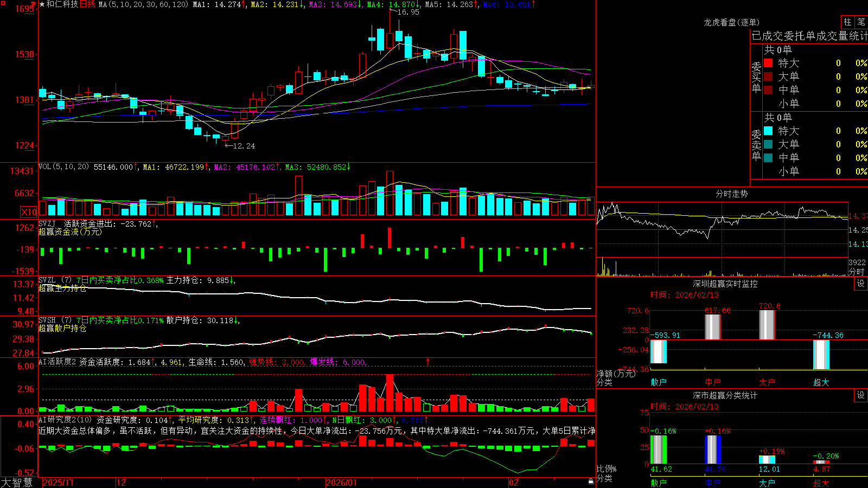
Task: Click the 深圳超赢实时监控 panel title
Action: [725, 284]
